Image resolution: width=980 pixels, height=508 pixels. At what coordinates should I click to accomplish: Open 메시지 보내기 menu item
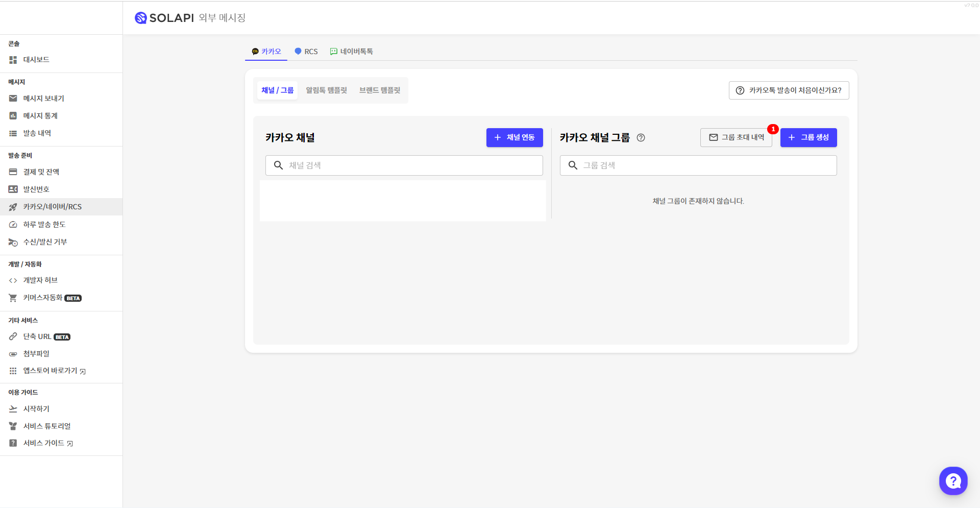click(61, 98)
